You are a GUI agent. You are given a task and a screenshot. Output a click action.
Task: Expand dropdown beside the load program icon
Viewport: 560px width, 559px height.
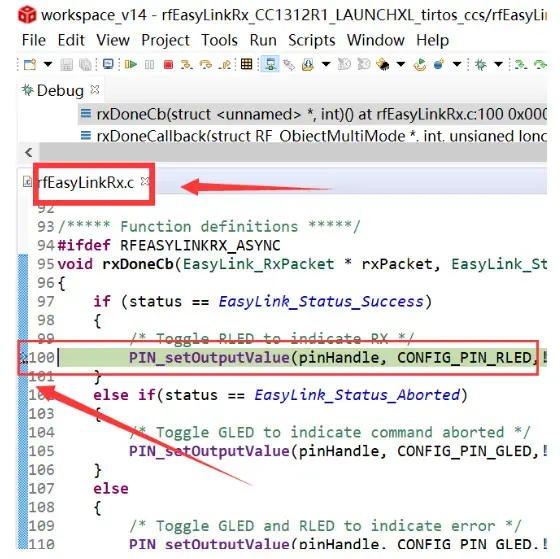pos(326,65)
